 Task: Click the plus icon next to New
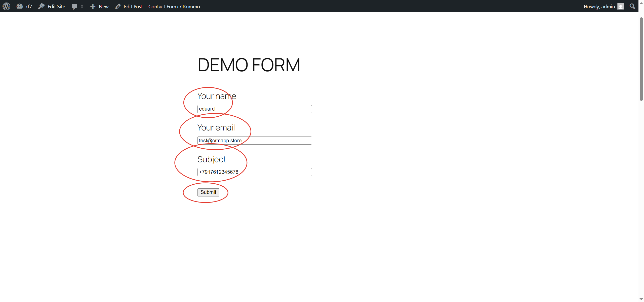coord(93,6)
